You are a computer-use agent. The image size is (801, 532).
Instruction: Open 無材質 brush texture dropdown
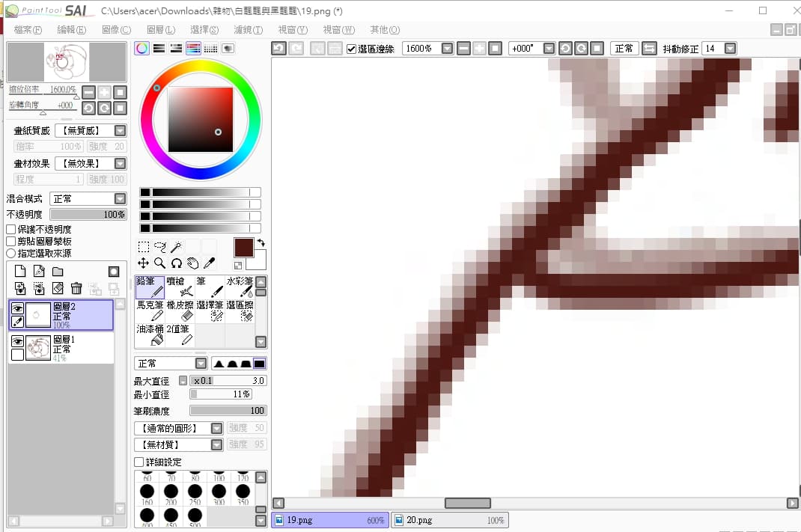[216, 444]
